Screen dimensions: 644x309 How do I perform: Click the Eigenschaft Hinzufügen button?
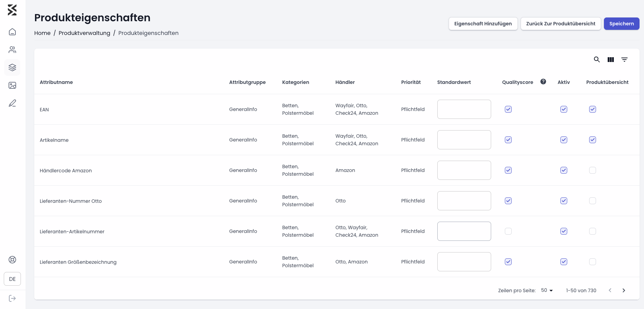point(483,24)
